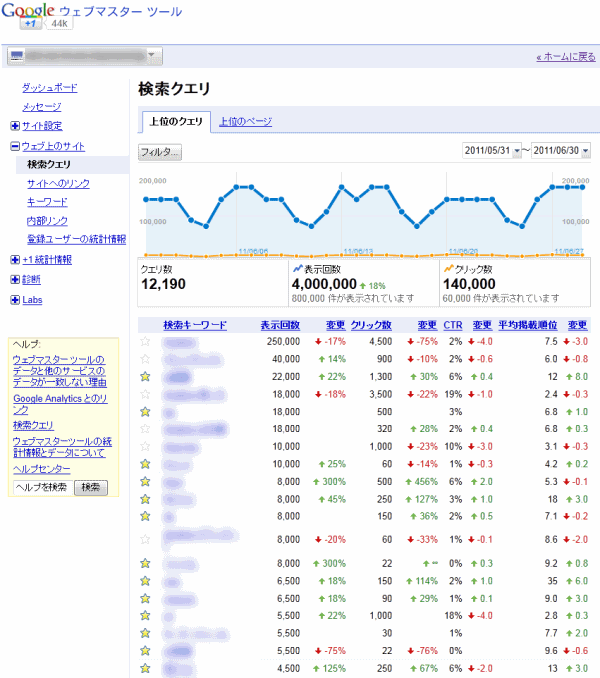This screenshot has height=678, width=600.
Task: Toggle the star for the 250,000 impressions query
Action: (x=145, y=342)
